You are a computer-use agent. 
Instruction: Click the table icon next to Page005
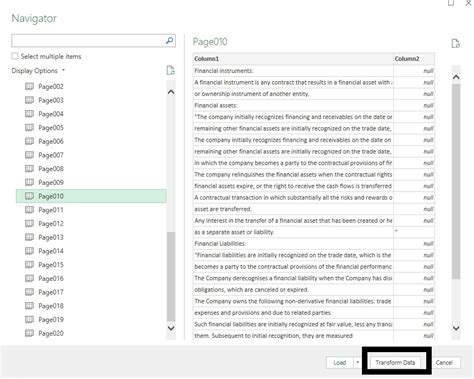(29, 127)
